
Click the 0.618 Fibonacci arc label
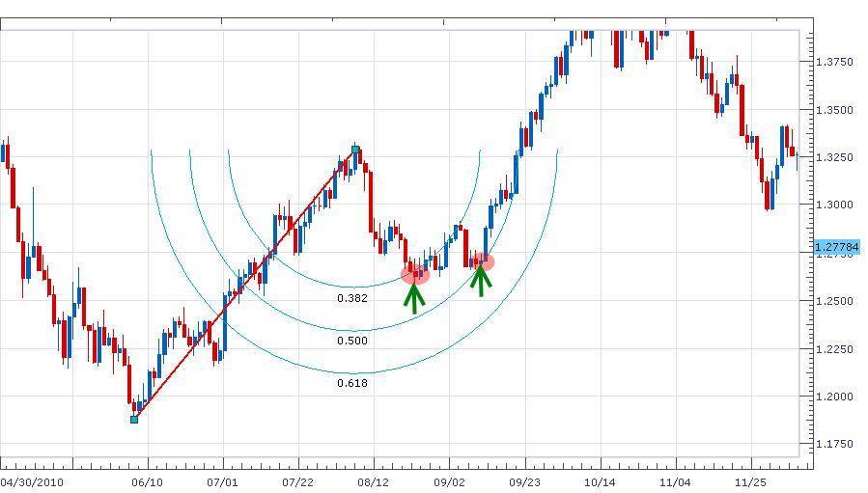[x=351, y=383]
